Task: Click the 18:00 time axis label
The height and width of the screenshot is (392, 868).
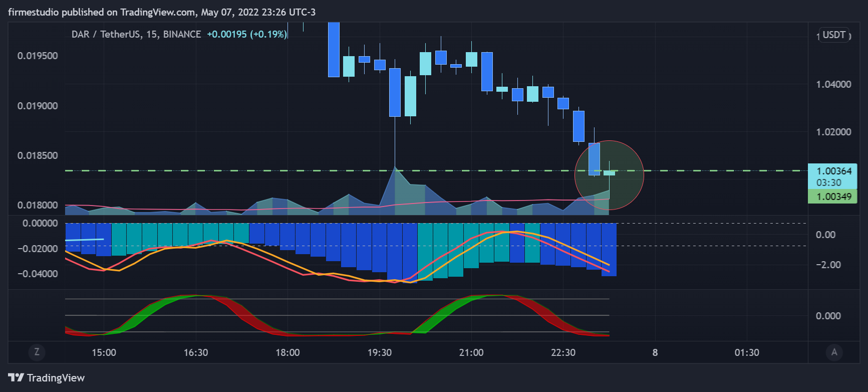Action: (287, 352)
